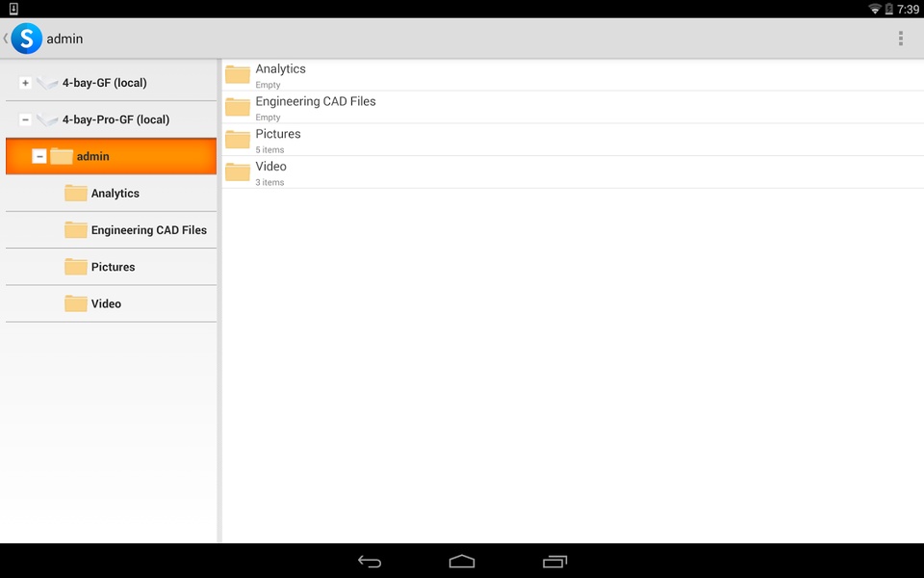Click the admin folder icon in tree
Screen dimensions: 924x578
tap(62, 156)
